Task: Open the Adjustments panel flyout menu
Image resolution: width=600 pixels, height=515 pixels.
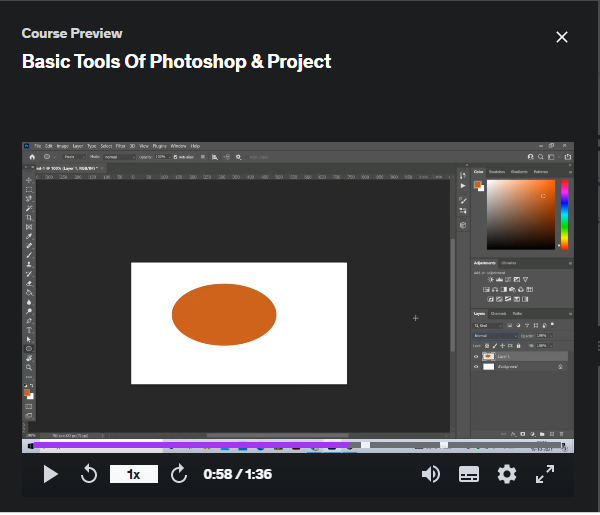Action: [570, 263]
